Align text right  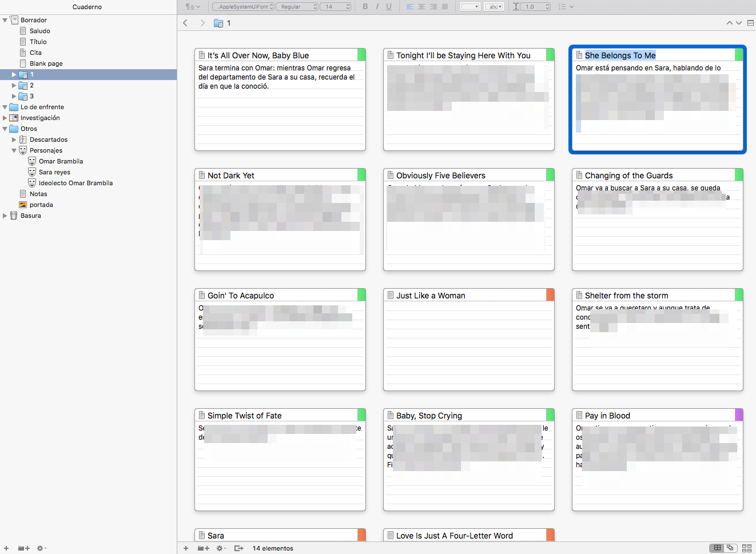pos(433,7)
